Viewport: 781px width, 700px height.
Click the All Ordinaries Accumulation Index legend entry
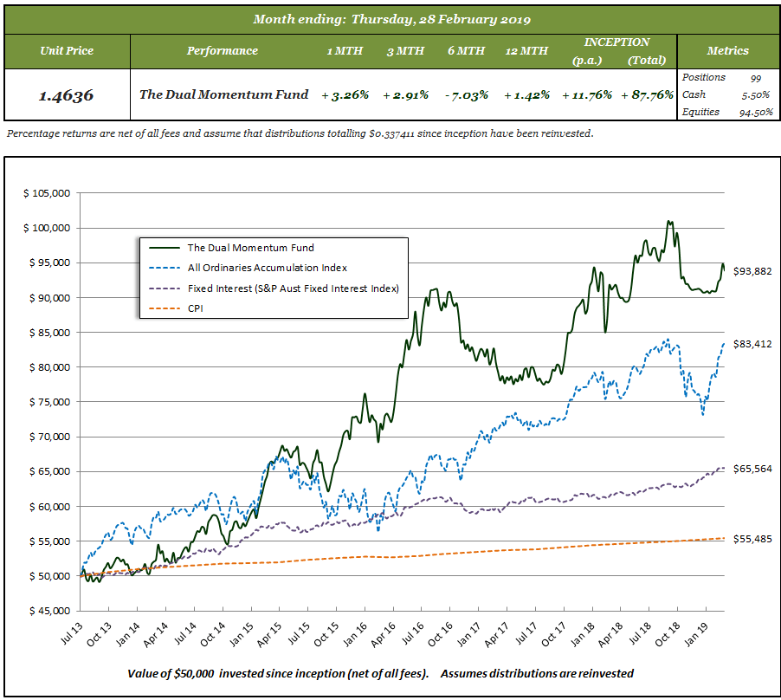(267, 268)
